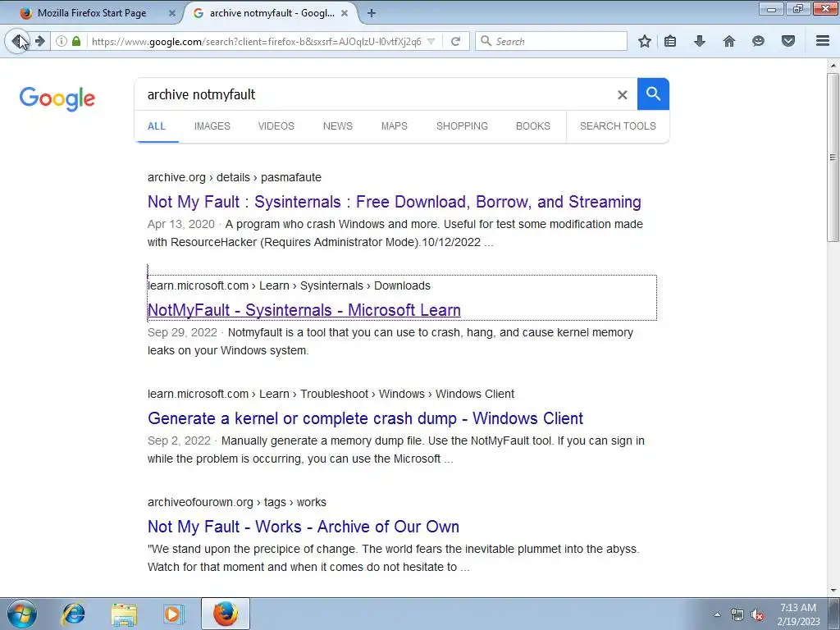Click archive.org › details › pasmafaute breadcrumb
The height and width of the screenshot is (630, 840).
(234, 177)
